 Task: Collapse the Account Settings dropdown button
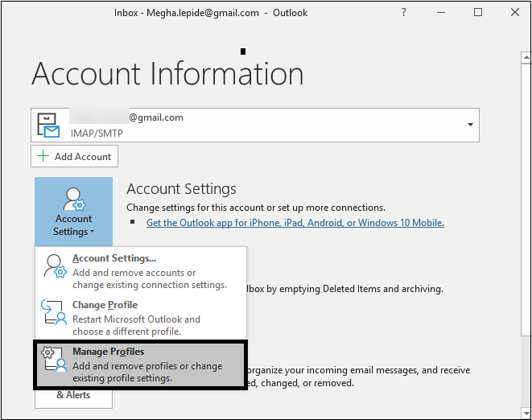tap(73, 212)
